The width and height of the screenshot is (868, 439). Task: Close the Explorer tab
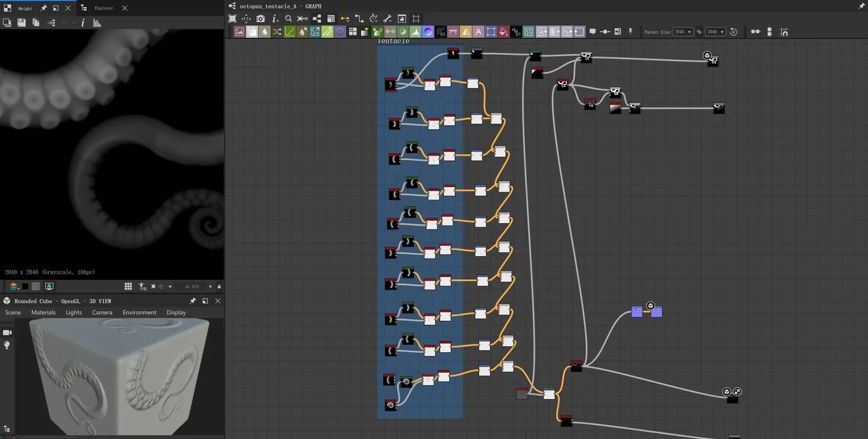124,8
